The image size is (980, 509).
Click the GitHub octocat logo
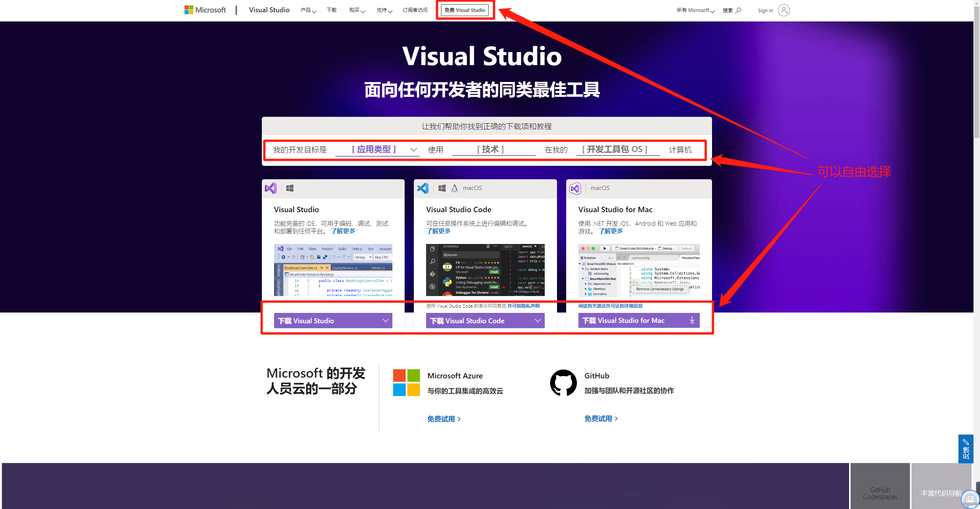[563, 383]
